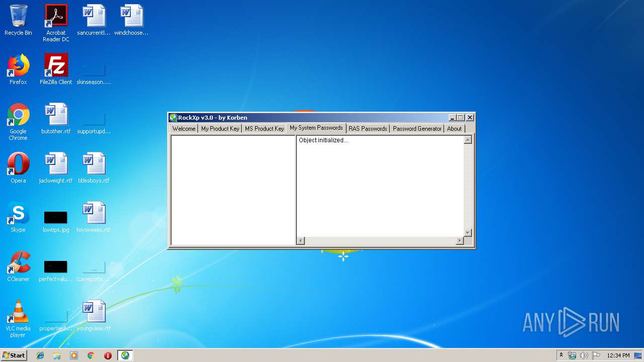Select Acrobat Reader DC desktop icon
This screenshot has width=644, height=362.
point(56,23)
